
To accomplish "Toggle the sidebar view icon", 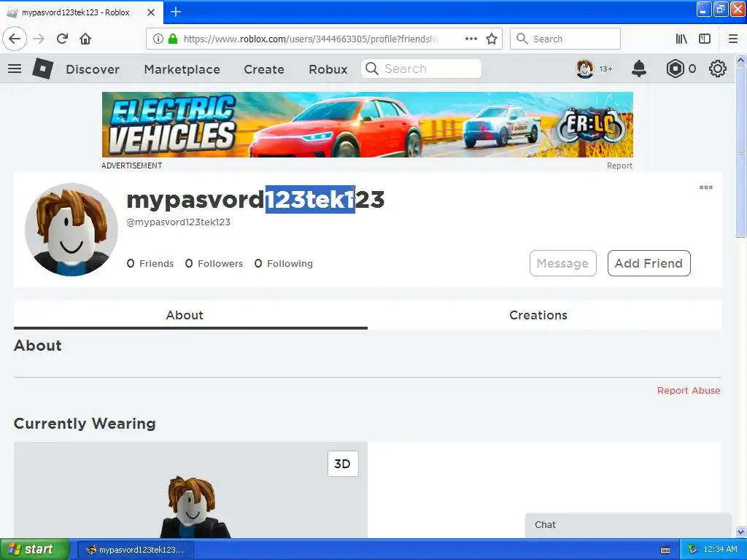I will 705,39.
